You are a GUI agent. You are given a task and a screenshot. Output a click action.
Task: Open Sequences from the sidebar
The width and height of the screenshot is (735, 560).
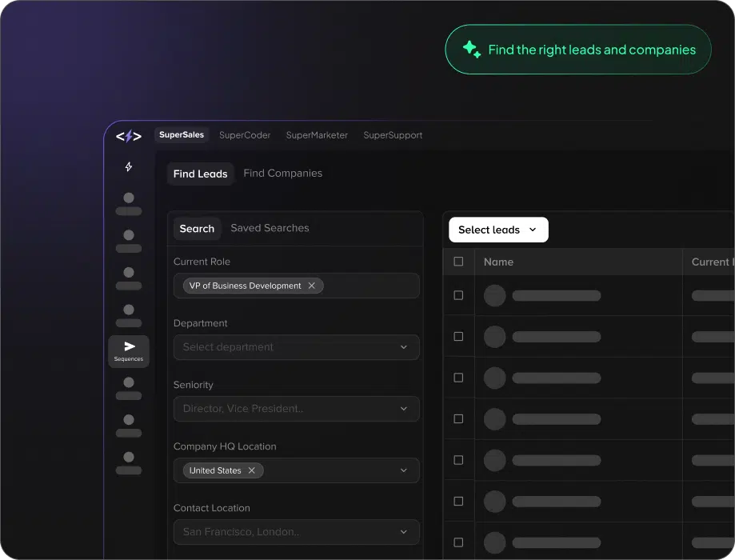[x=129, y=351]
